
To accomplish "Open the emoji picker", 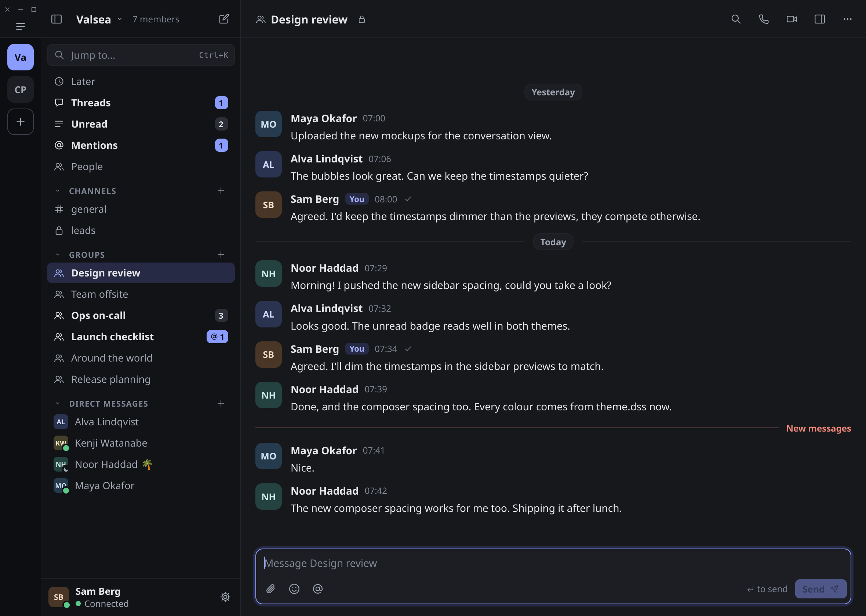I will pyautogui.click(x=294, y=589).
